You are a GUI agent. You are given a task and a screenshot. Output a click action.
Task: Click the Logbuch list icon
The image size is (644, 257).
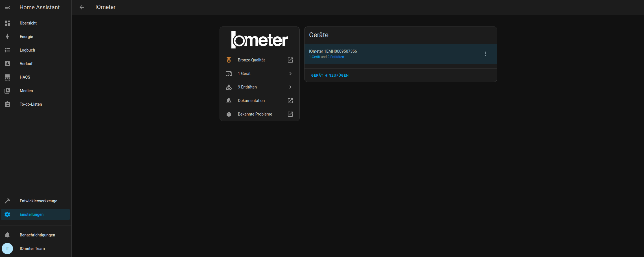pyautogui.click(x=7, y=50)
